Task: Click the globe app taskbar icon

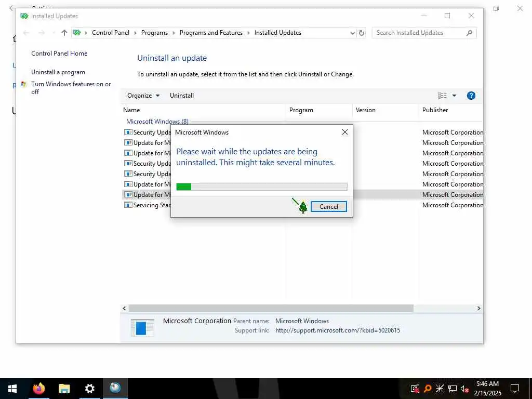Action: pos(115,388)
